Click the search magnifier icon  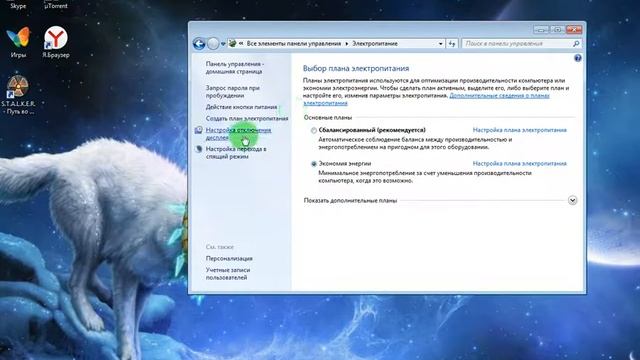pyautogui.click(x=576, y=43)
